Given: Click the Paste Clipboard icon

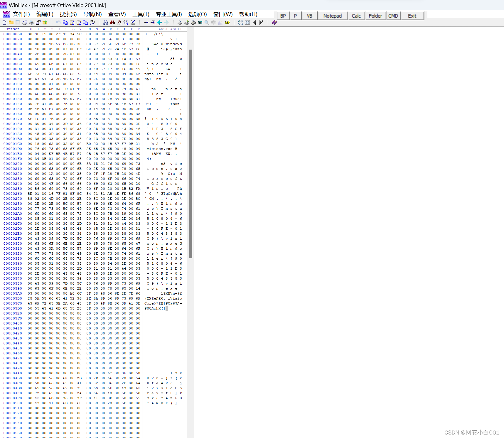Looking at the screenshot, I should [x=79, y=23].
